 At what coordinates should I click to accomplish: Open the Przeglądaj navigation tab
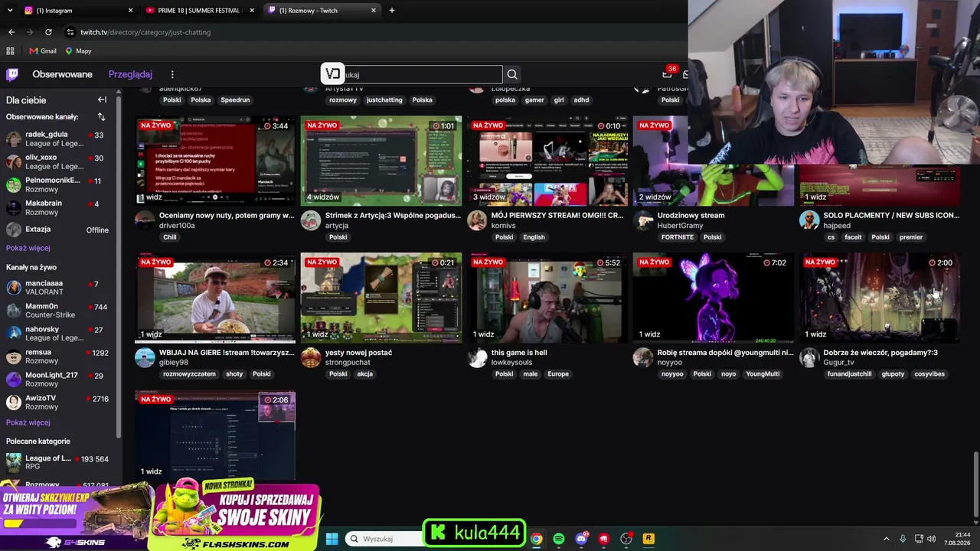click(x=130, y=74)
